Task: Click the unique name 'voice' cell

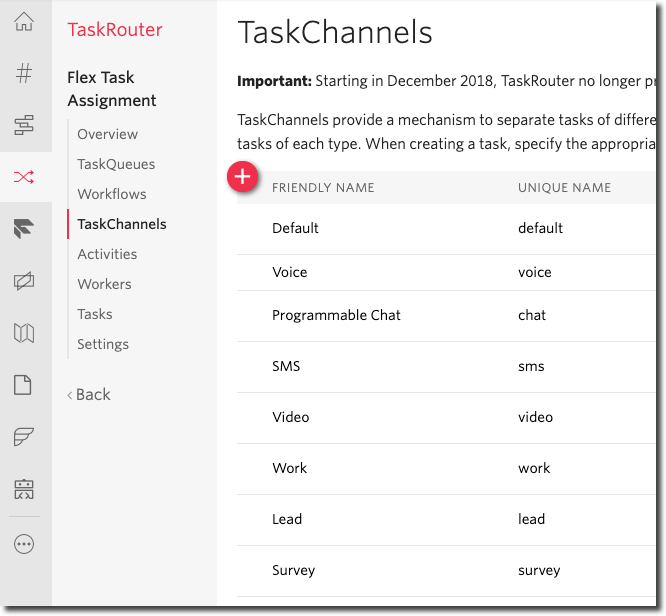Action: pyautogui.click(x=535, y=273)
